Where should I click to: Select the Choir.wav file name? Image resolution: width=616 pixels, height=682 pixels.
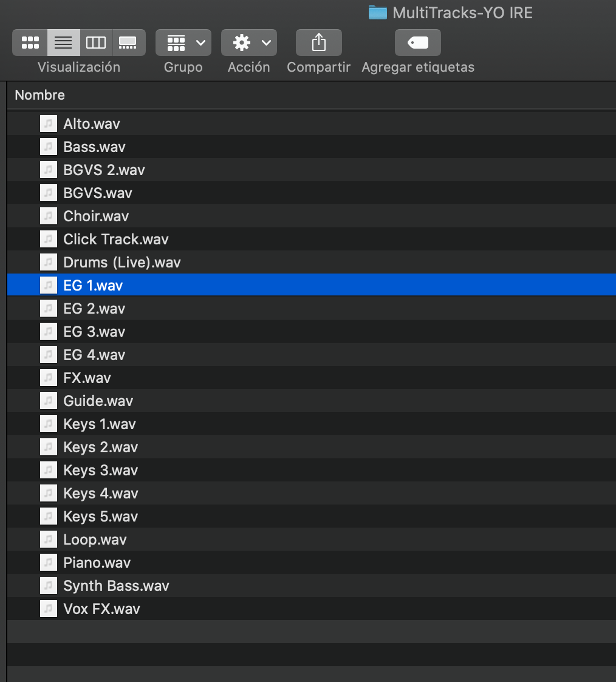(x=96, y=216)
